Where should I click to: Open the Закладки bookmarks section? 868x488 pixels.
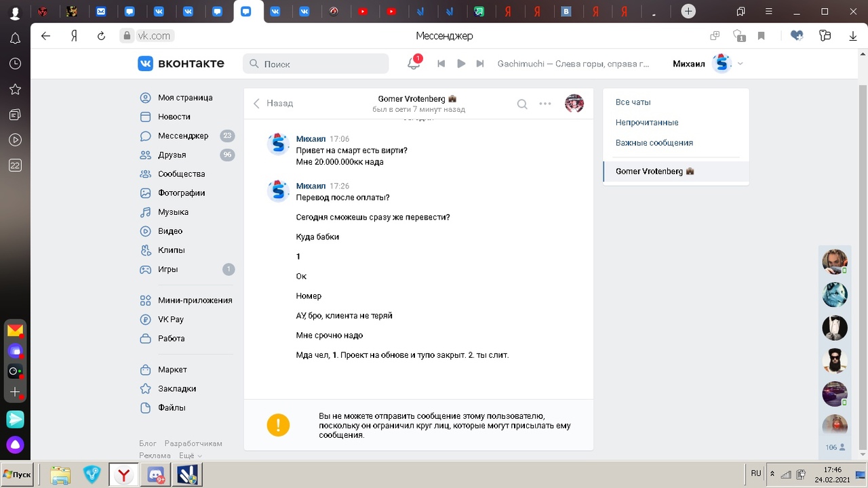[x=177, y=388]
